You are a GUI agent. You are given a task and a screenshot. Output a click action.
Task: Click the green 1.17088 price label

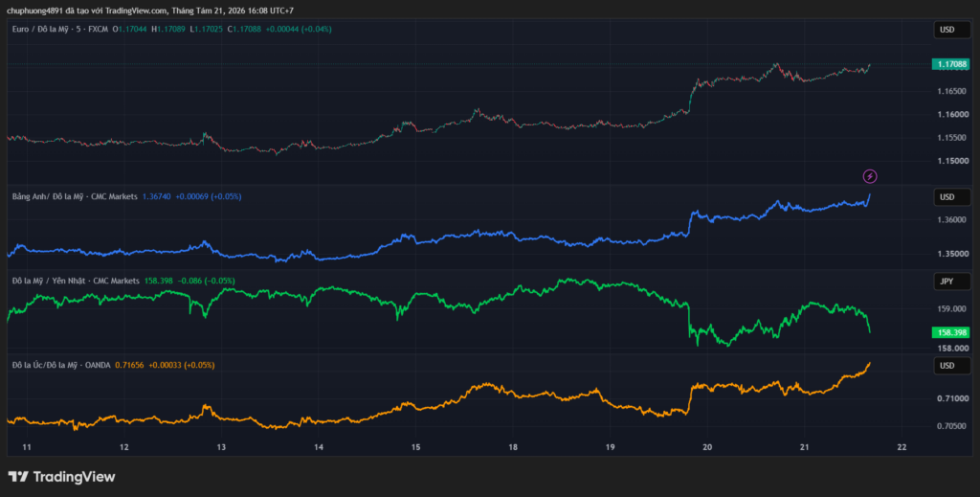click(950, 64)
